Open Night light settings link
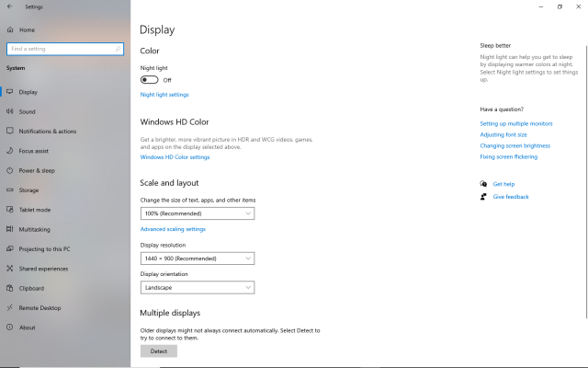Screen dimensions: 588x368 click(x=164, y=95)
